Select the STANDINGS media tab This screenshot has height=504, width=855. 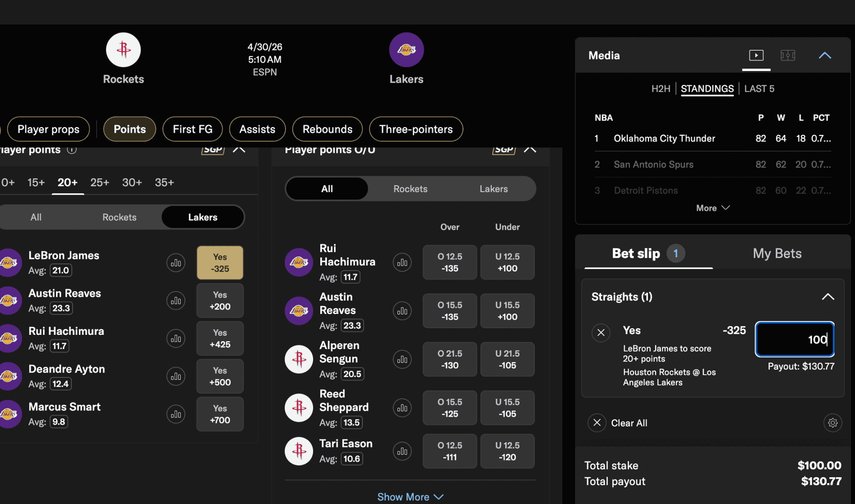(707, 89)
